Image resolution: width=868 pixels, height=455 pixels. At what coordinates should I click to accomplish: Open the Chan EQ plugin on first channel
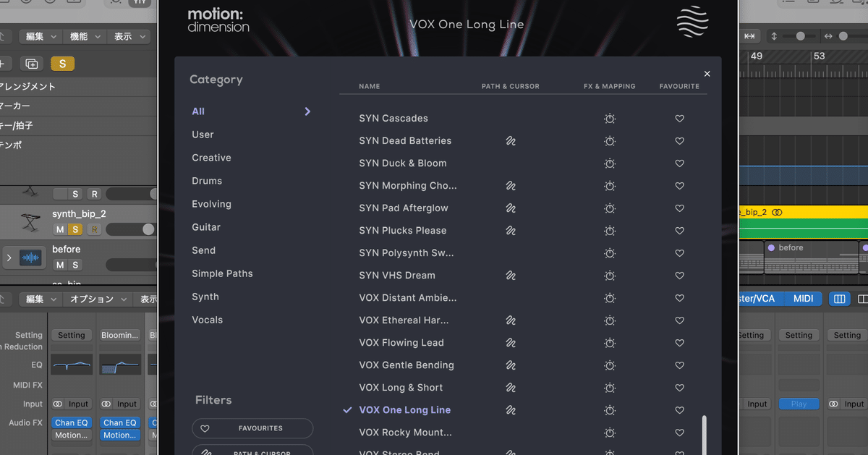click(71, 422)
